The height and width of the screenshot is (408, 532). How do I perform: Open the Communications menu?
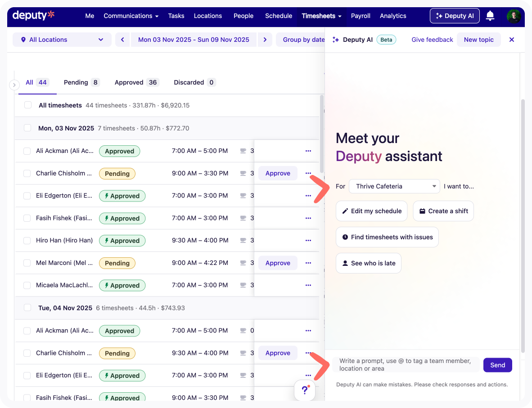pyautogui.click(x=131, y=16)
